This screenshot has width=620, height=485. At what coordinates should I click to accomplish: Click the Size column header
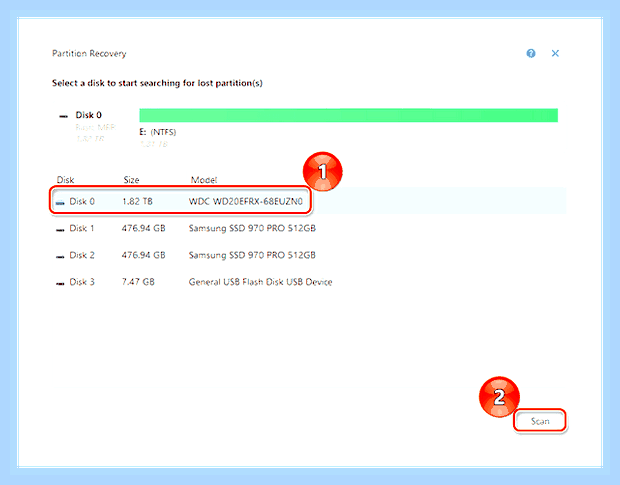[x=131, y=180]
